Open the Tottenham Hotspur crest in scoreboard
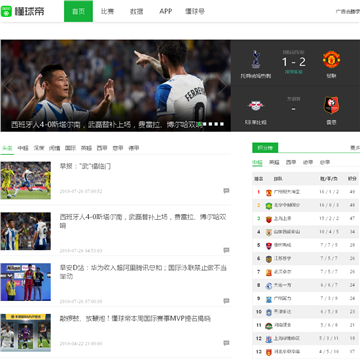The width and height of the screenshot is (360, 360). click(x=256, y=59)
